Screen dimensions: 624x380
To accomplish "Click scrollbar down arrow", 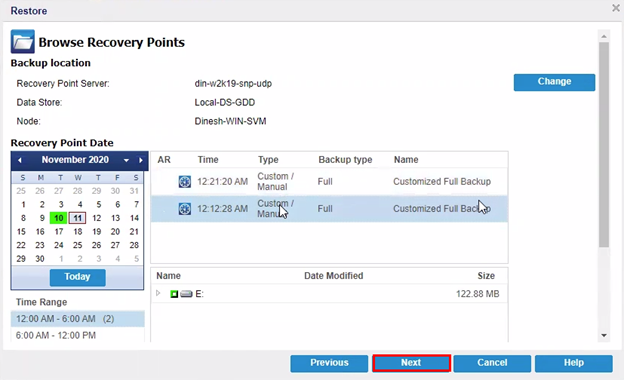I will pos(604,335).
